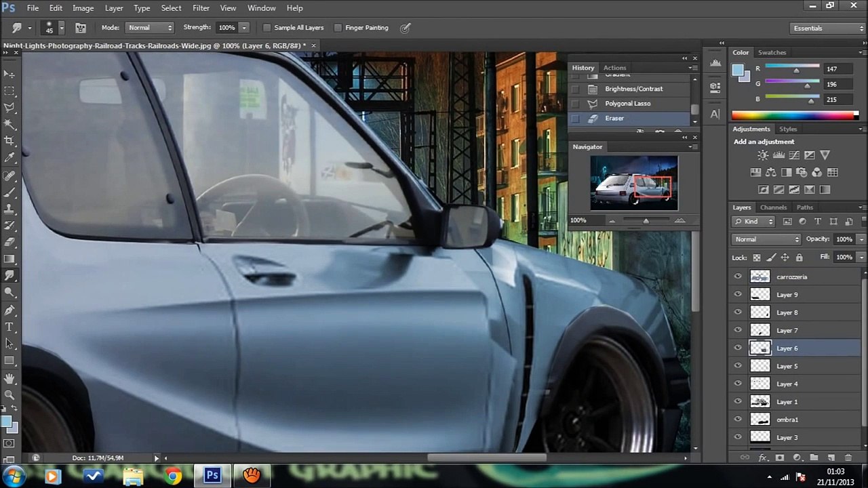Open layer style fx menu
Screen dimensions: 868x488
tap(762, 458)
